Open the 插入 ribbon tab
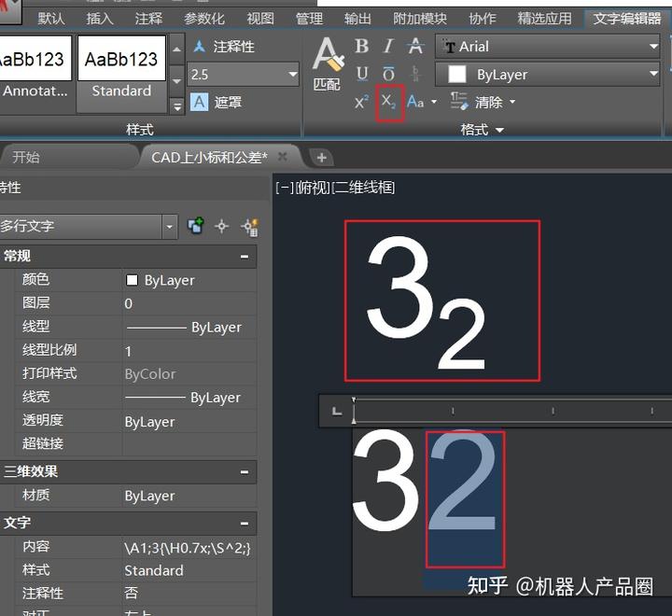 [x=100, y=19]
